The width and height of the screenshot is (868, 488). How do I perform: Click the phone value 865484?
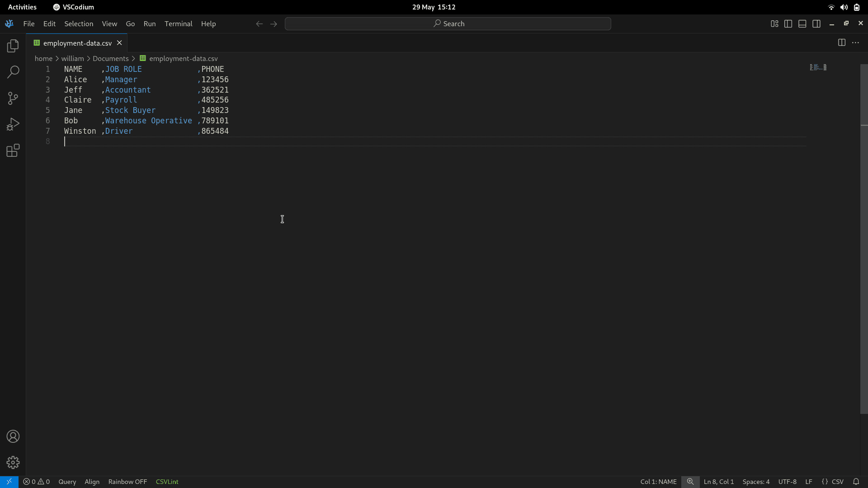coord(215,131)
